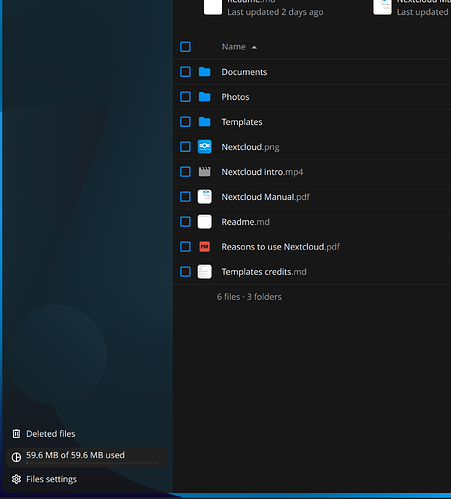Click the storage quota pie icon
Viewport: 451px width, 499px height.
pos(16,457)
